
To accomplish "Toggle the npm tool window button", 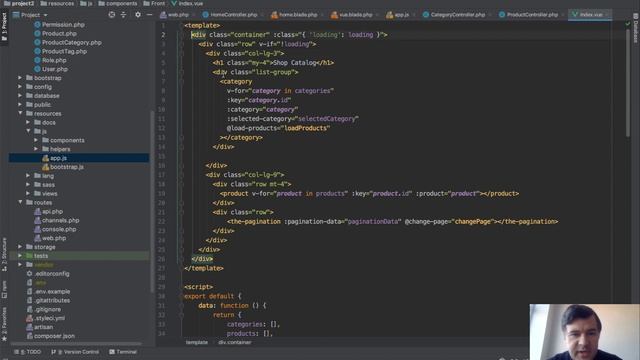I will pyautogui.click(x=4, y=289).
